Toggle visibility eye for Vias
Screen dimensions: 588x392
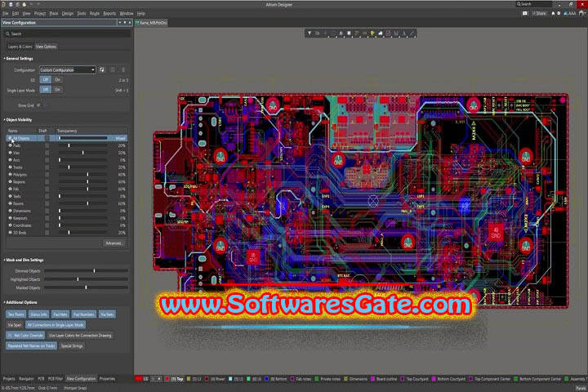[10, 153]
